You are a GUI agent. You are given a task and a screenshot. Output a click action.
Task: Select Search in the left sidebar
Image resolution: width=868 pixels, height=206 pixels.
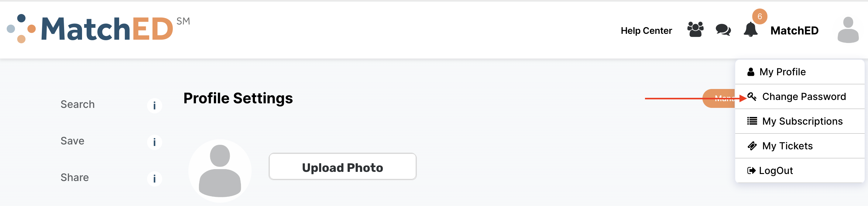coord(77,104)
